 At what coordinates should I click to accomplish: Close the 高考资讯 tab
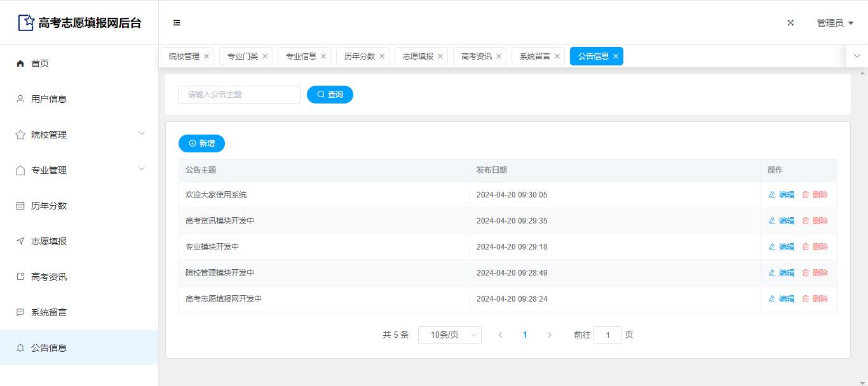pos(499,57)
